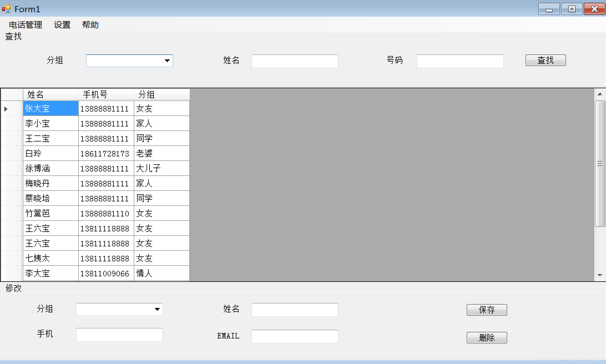The width and height of the screenshot is (606, 364).
Task: Click the 姓名 field in the 修改 section
Action: 295,310
